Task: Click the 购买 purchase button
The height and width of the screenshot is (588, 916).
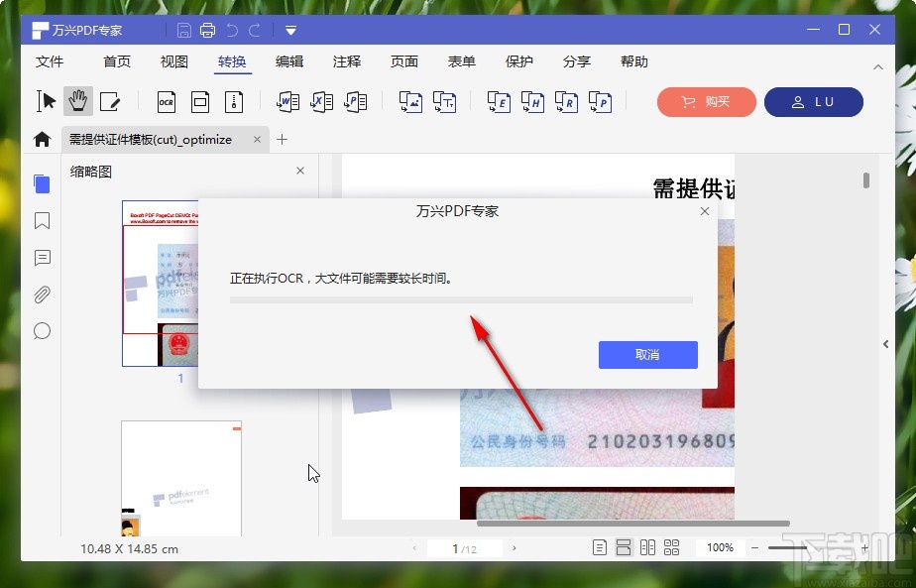Action: tap(706, 101)
